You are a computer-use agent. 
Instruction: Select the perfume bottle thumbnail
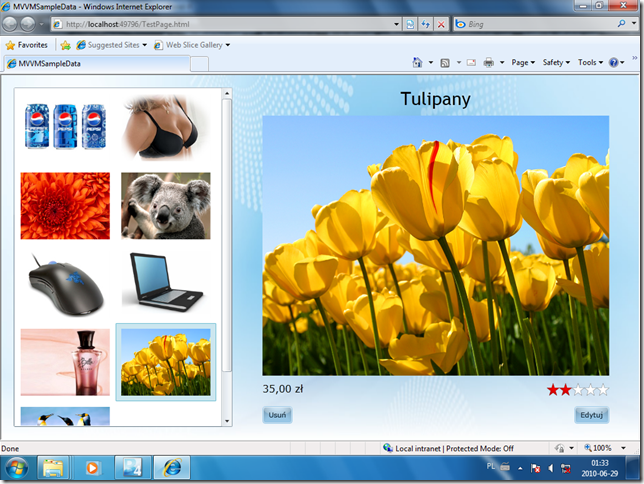point(65,362)
